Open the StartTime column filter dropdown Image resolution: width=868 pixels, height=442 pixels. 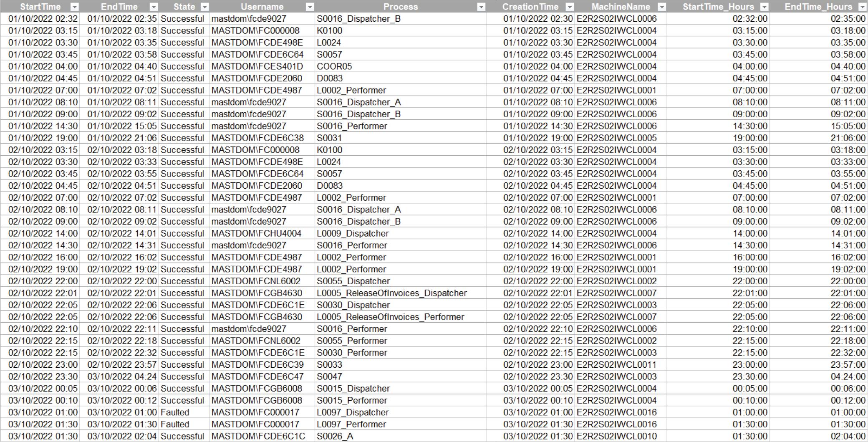coord(74,7)
